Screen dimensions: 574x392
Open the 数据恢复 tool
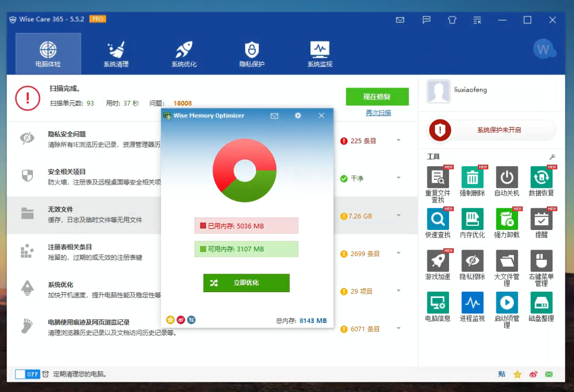pos(541,181)
